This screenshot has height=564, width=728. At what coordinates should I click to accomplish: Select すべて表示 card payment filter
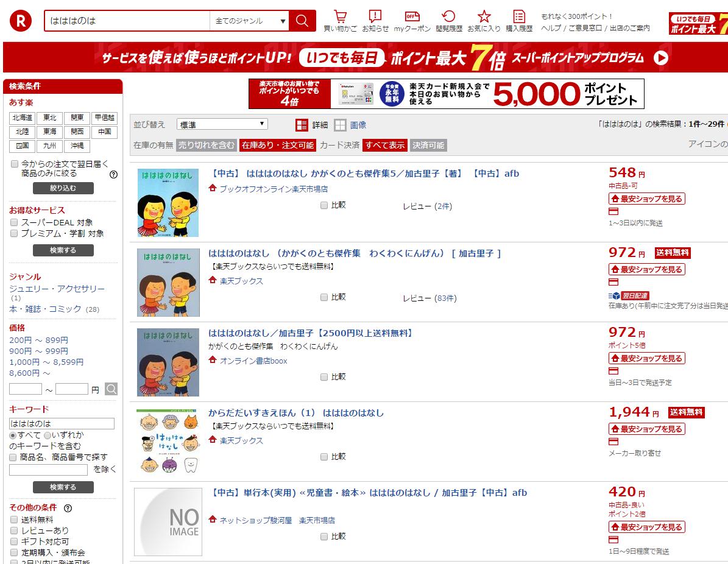385,146
